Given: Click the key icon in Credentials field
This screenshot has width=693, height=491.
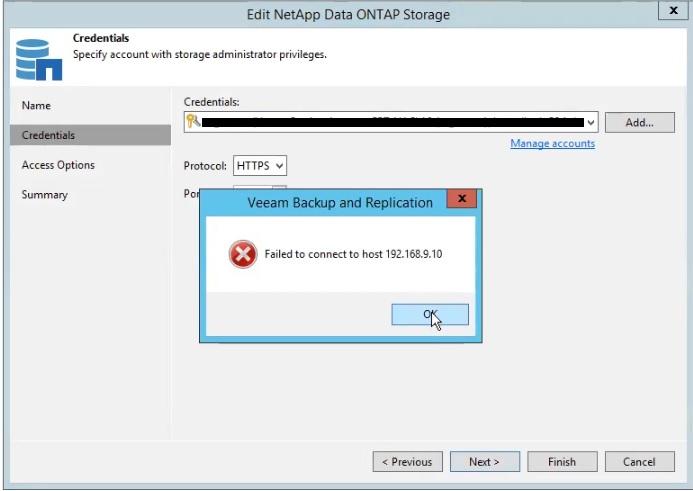Looking at the screenshot, I should coord(193,122).
